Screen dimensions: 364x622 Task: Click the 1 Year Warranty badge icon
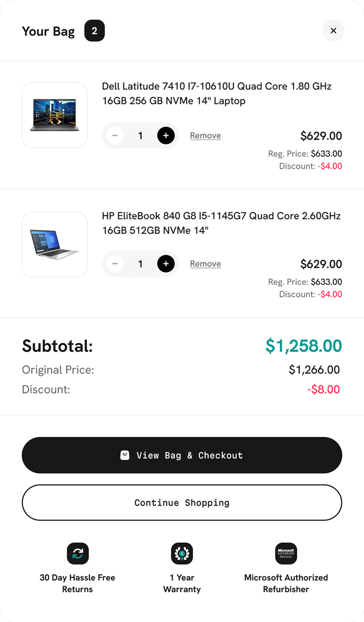click(x=182, y=554)
